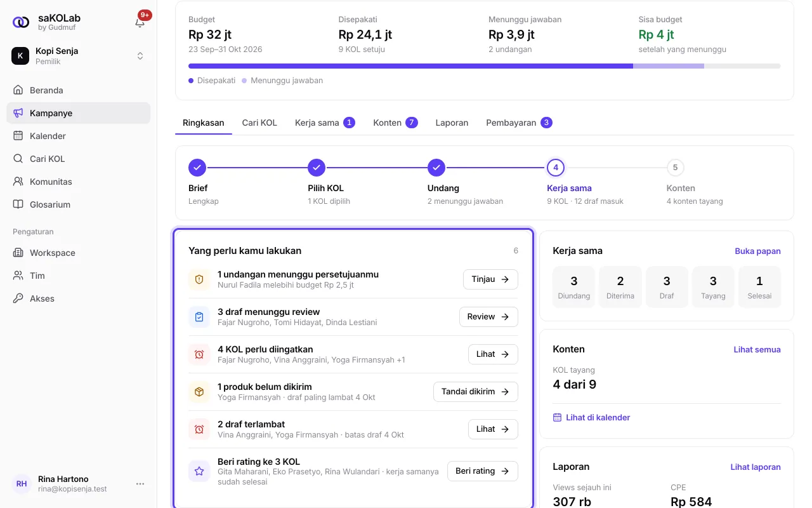Open the Workspace building icon
The width and height of the screenshot is (812, 508).
coord(18,253)
